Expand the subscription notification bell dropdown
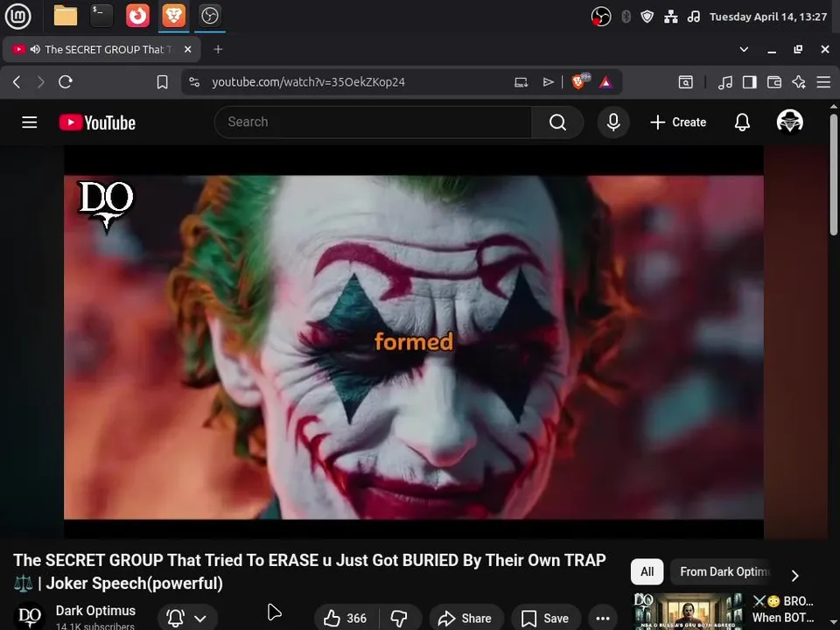This screenshot has height=630, width=840. (x=187, y=618)
